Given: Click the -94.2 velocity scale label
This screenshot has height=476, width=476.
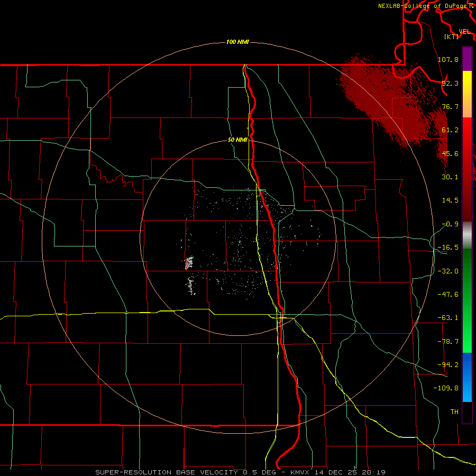Looking at the screenshot, I should pos(448,365).
